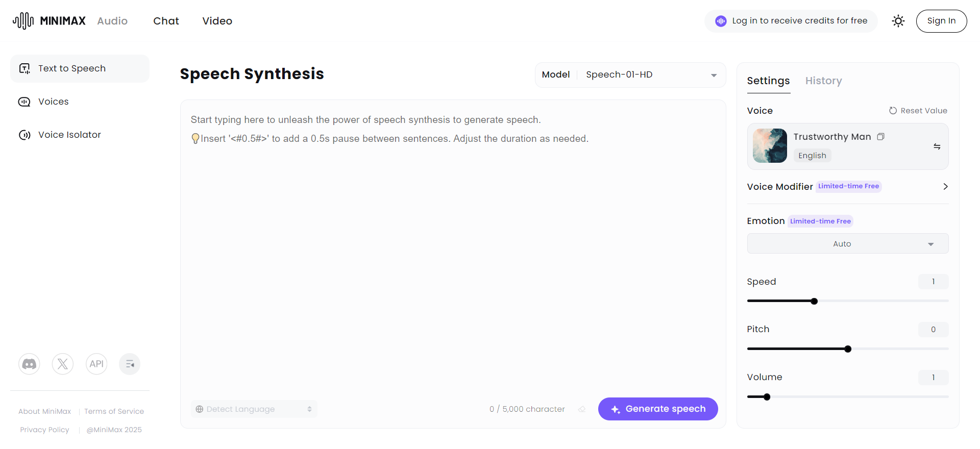Open the Discord community icon
Image resolution: width=980 pixels, height=449 pixels.
[x=29, y=364]
